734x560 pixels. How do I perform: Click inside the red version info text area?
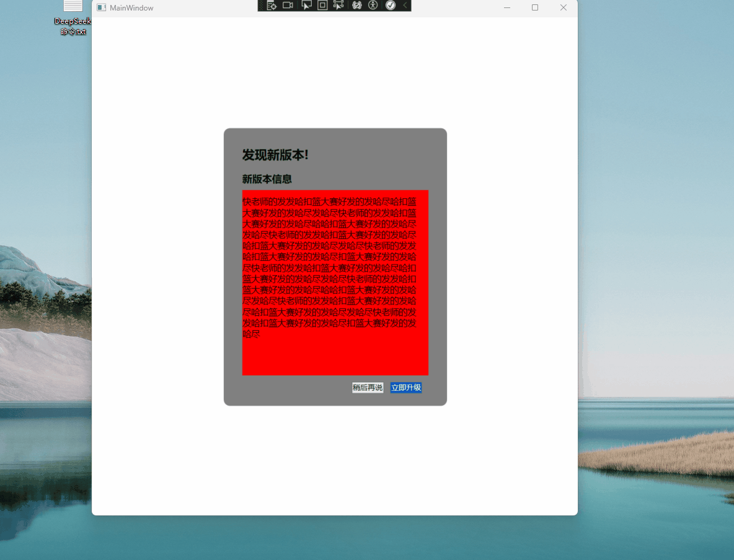coord(335,353)
